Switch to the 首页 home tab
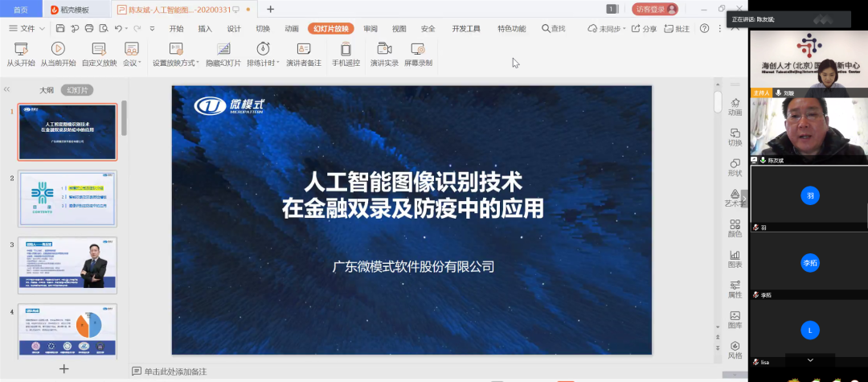This screenshot has width=868, height=382. [x=21, y=10]
